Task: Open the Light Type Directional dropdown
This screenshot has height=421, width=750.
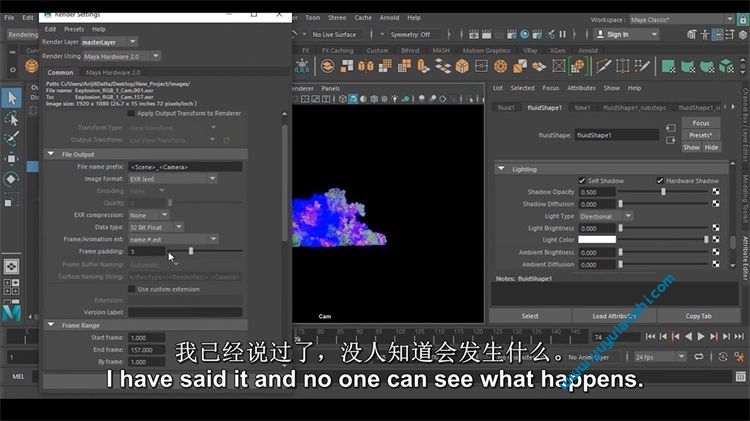Action: [606, 216]
